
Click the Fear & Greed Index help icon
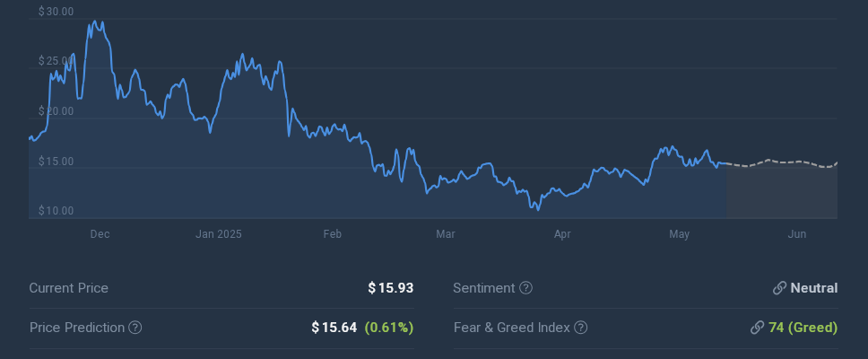click(581, 328)
